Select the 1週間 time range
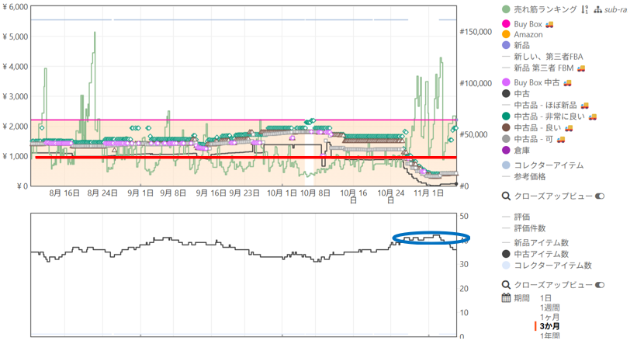Viewport: 644px width, 344px height. [x=549, y=308]
